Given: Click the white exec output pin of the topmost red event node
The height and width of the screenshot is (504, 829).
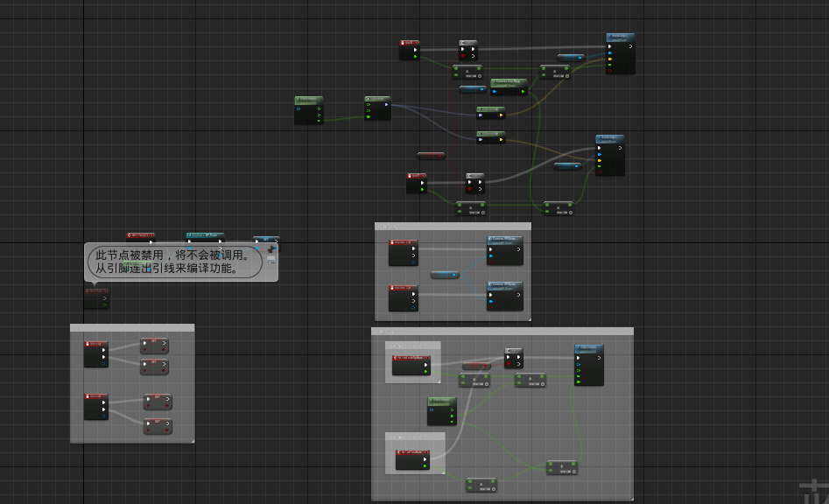Looking at the screenshot, I should (x=416, y=51).
